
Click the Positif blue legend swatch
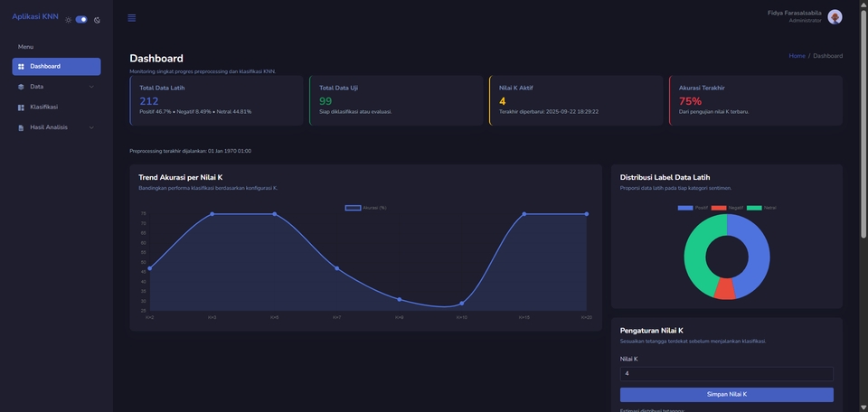684,208
